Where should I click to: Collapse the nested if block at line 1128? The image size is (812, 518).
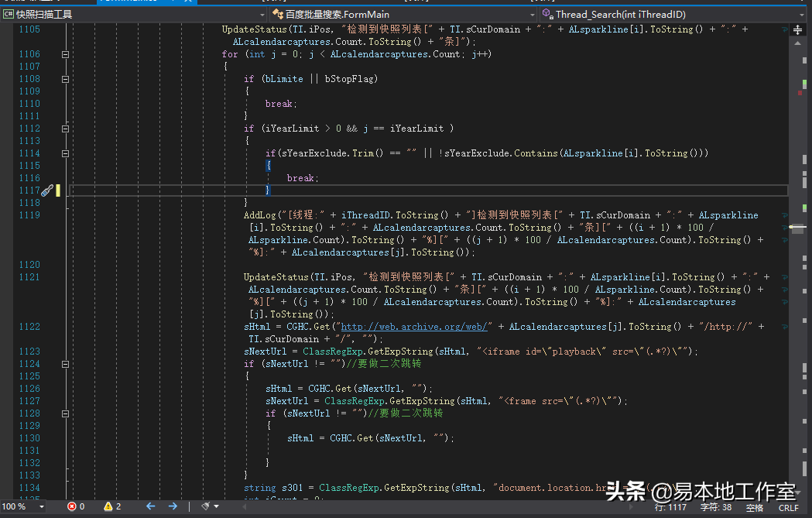65,414
